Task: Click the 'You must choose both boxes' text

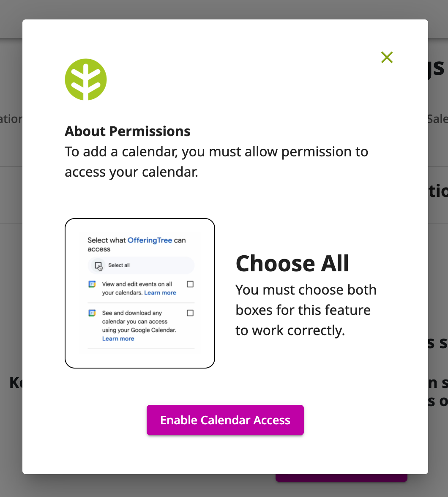Action: point(306,310)
